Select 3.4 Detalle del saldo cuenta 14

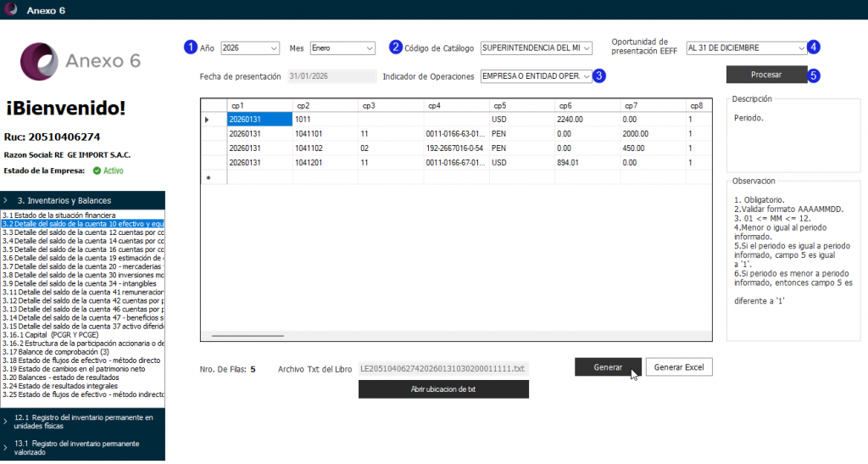(83, 241)
